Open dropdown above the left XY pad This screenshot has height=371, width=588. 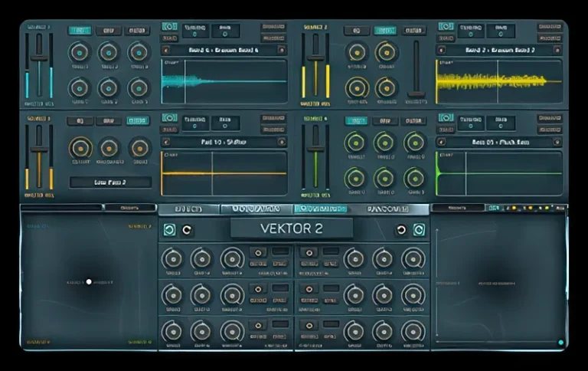[130, 208]
